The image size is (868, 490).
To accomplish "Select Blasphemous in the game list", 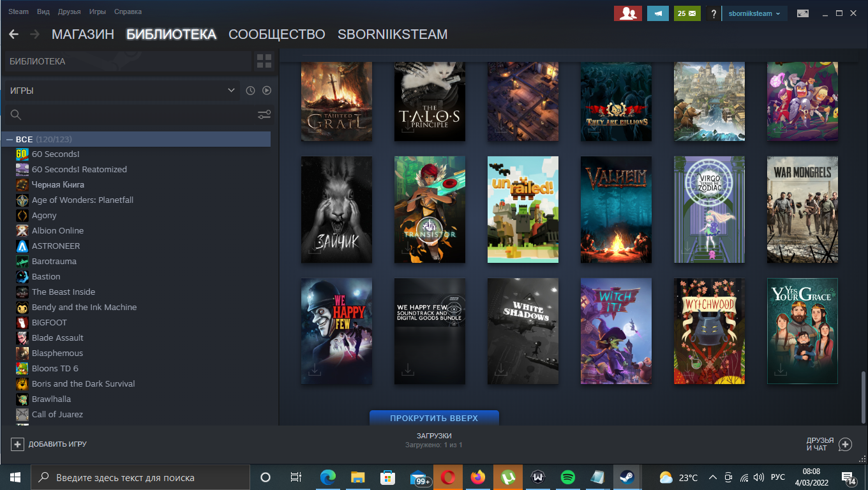I will pyautogui.click(x=57, y=353).
